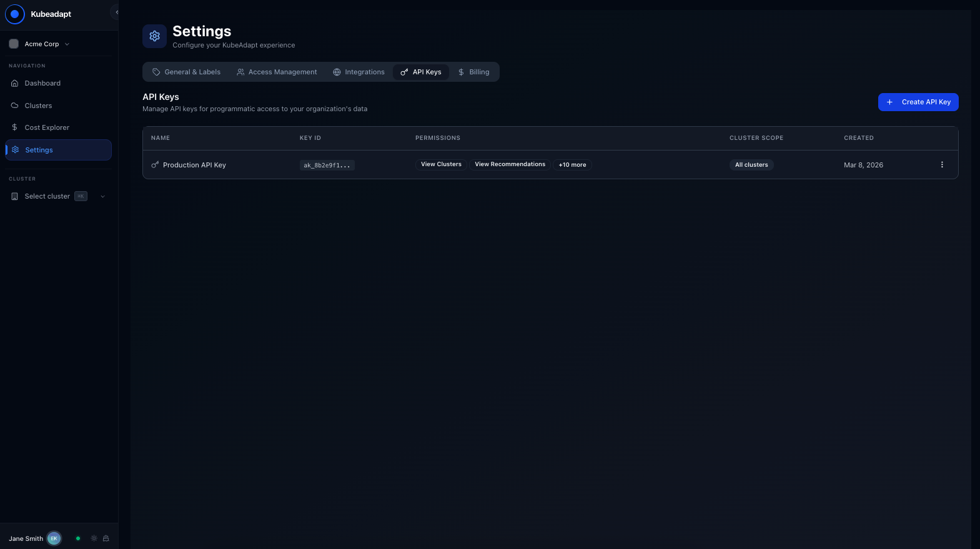The width and height of the screenshot is (980, 549).
Task: Toggle light theme with the sun icon
Action: (94, 538)
